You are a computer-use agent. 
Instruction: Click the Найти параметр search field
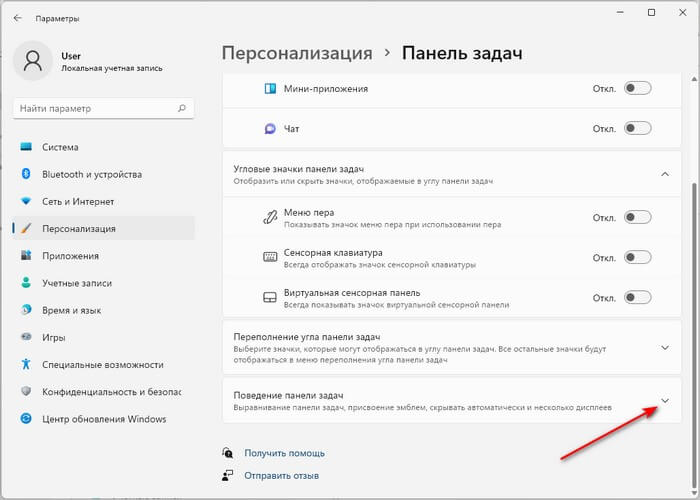(x=95, y=108)
